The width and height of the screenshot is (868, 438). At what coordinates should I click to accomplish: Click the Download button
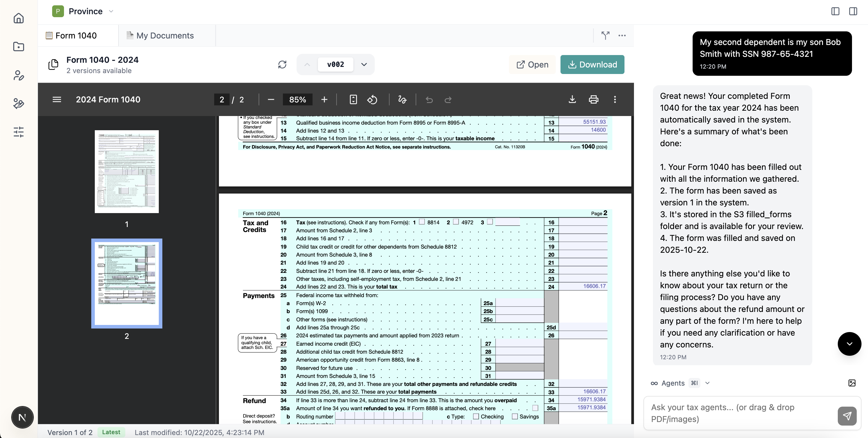click(592, 64)
